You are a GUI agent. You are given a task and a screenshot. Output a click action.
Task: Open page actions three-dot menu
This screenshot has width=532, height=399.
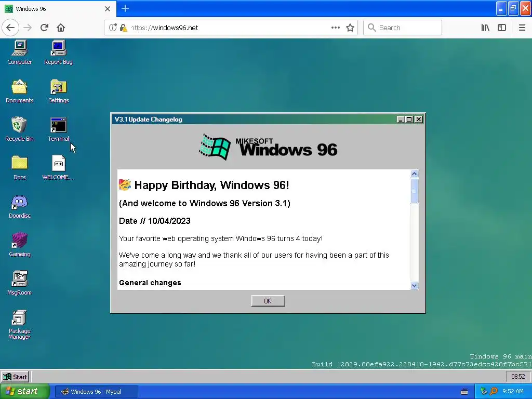click(335, 28)
